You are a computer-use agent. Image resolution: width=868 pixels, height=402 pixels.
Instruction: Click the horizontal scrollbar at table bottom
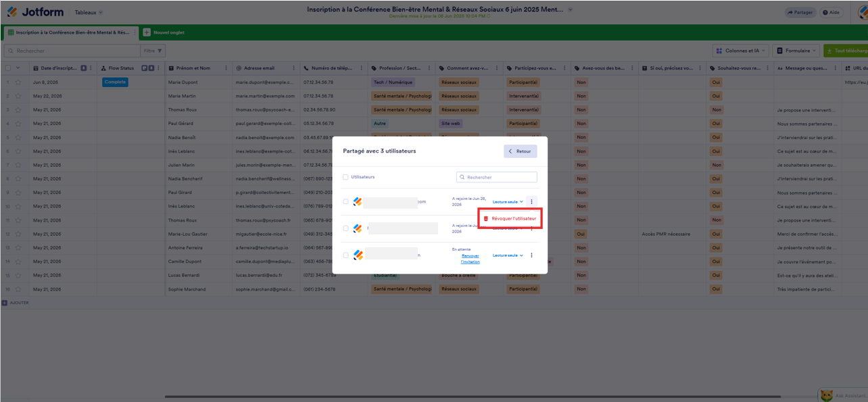(x=473, y=397)
